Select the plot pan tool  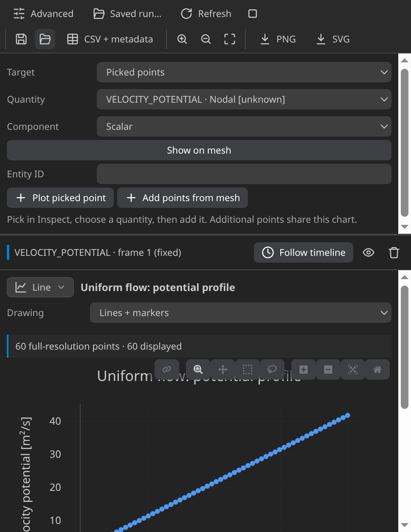223,370
